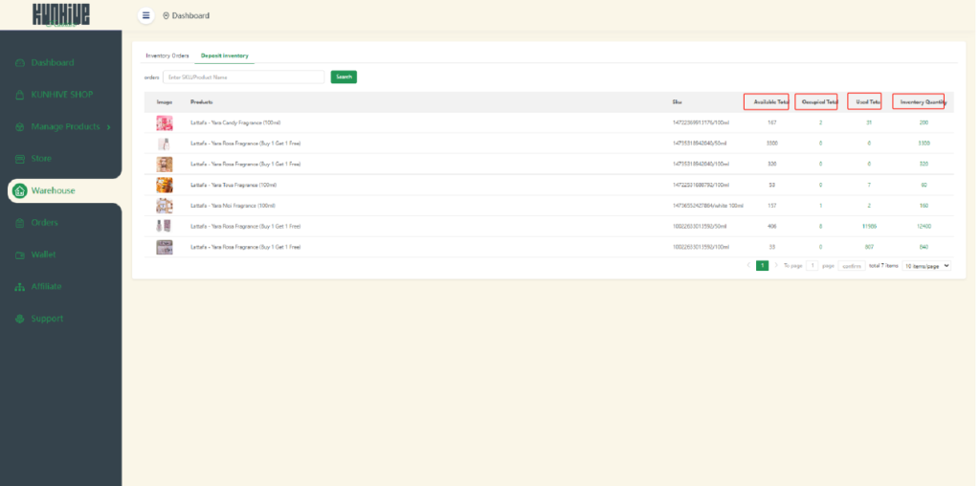Image resolution: width=980 pixels, height=486 pixels.
Task: Click the Used Total value 11986
Action: click(869, 226)
